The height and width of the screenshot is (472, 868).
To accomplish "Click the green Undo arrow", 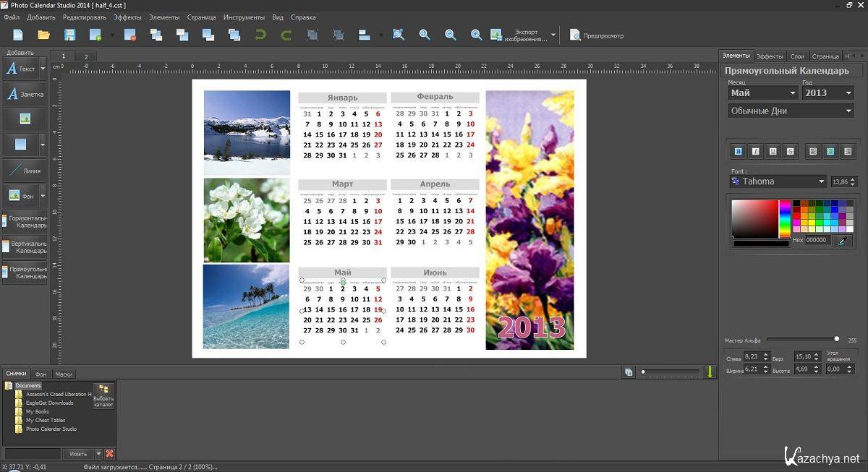I will (260, 35).
